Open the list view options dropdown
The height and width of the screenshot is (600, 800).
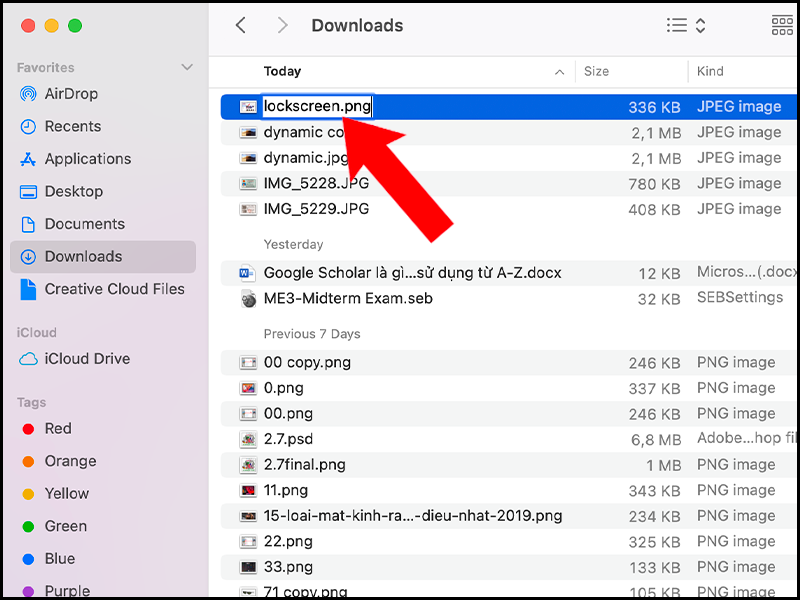click(686, 26)
